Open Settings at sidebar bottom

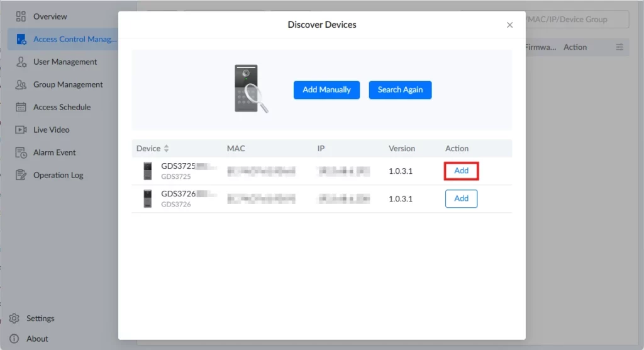click(40, 319)
